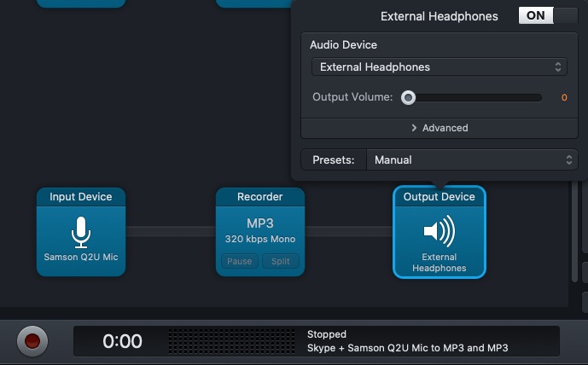Select the Output Device block header
This screenshot has width=588, height=365.
click(440, 197)
